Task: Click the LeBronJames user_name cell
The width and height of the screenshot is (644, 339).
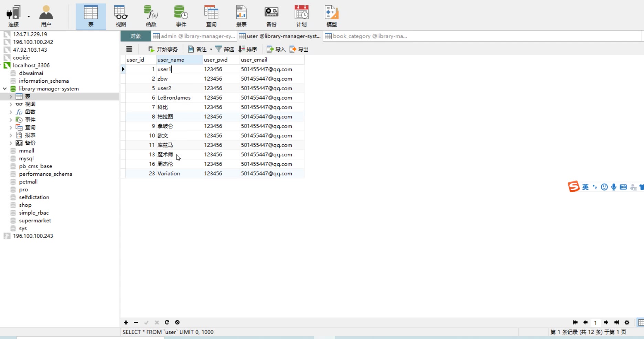Action: [174, 98]
